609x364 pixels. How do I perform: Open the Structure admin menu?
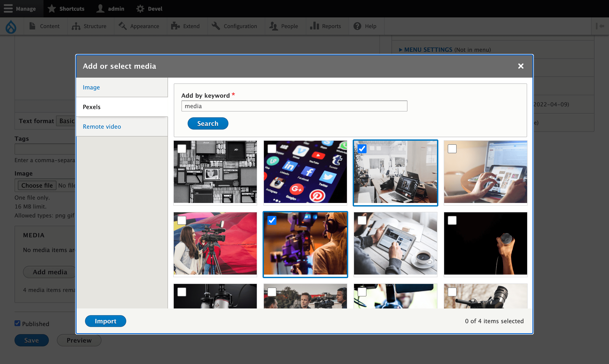pyautogui.click(x=89, y=26)
